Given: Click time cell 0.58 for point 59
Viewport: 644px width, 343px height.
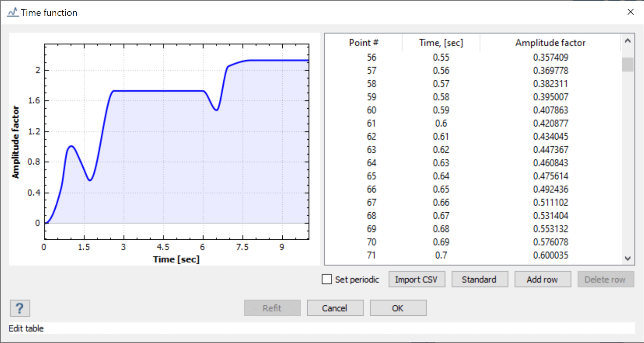Looking at the screenshot, I should point(441,97).
